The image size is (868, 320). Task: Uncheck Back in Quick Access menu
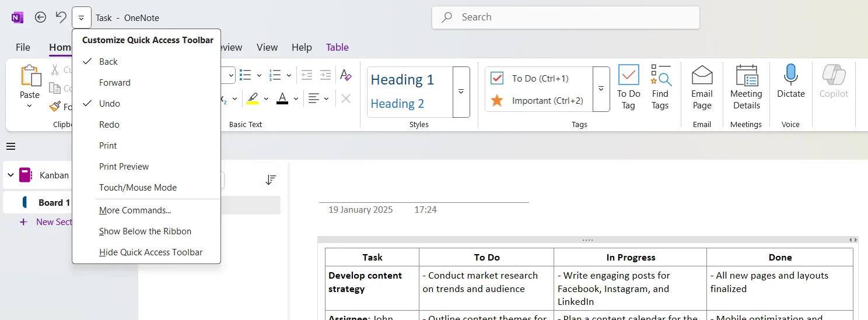[146, 62]
